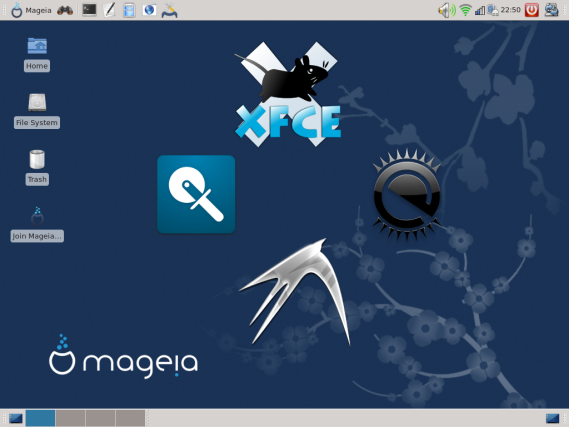This screenshot has height=427, width=569.
Task: Open the green Wi-Fi network indicator
Action: pyautogui.click(x=465, y=10)
